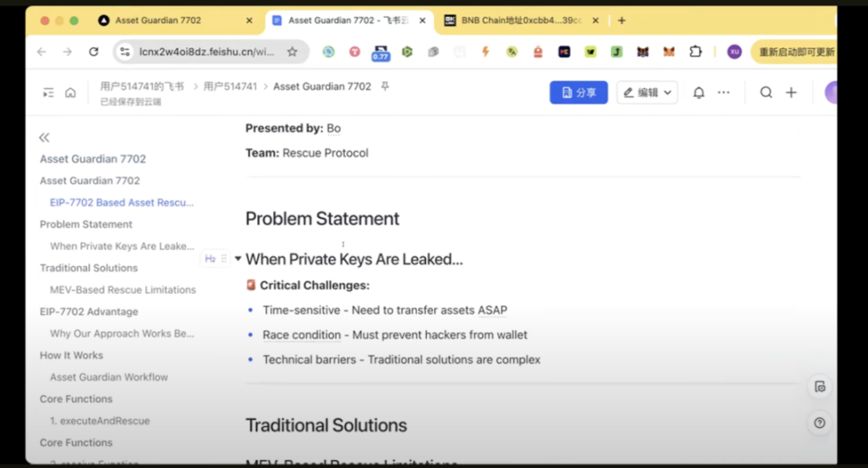Viewport: 868px width, 468px height.
Task: Pin the Asset Guardian 7702 document
Action: click(385, 87)
